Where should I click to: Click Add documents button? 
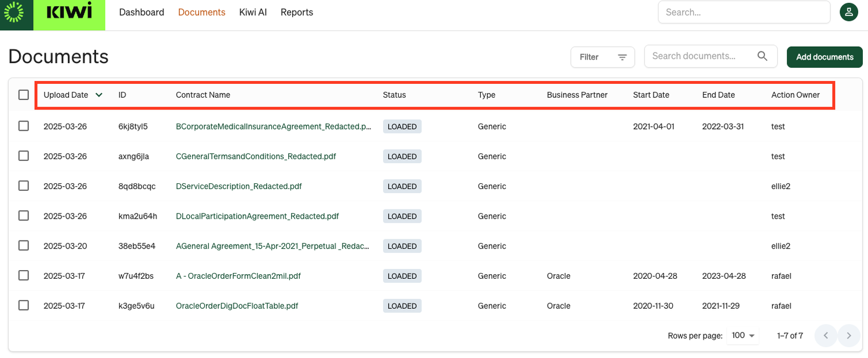(825, 57)
